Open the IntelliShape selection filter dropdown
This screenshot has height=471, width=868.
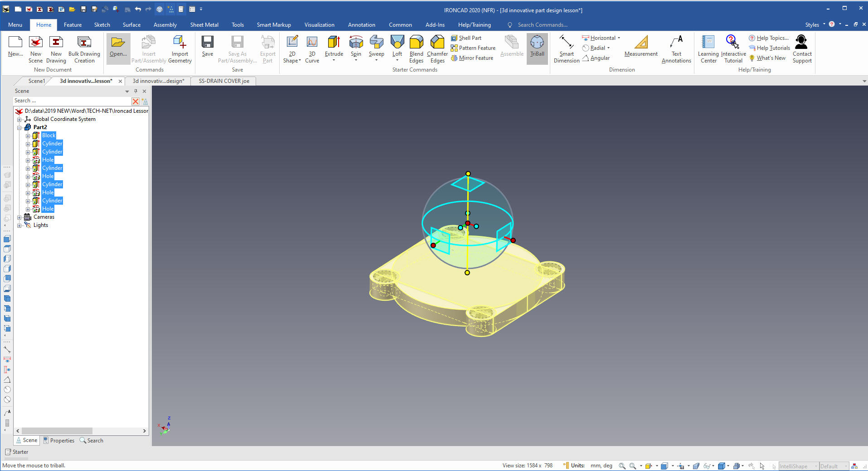point(816,466)
